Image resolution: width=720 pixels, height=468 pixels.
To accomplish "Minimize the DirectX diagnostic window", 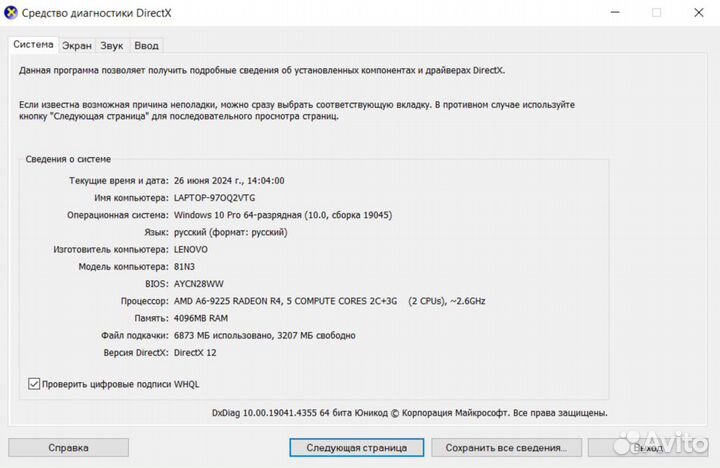I will (612, 13).
